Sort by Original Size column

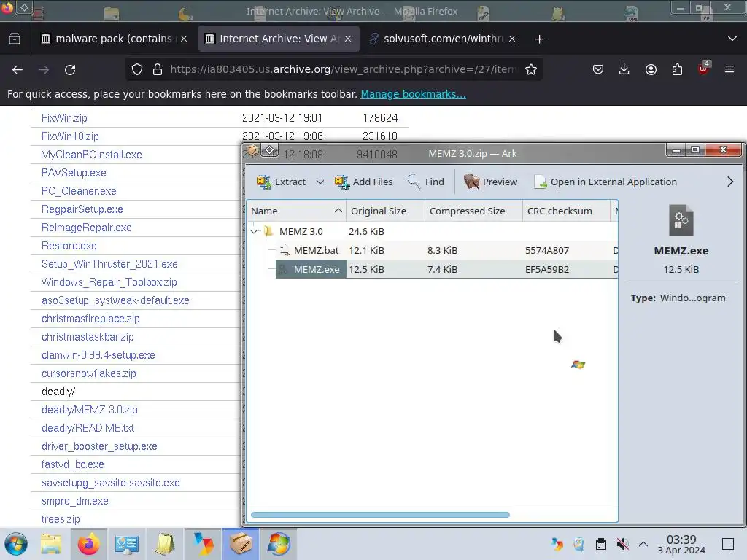click(x=385, y=211)
